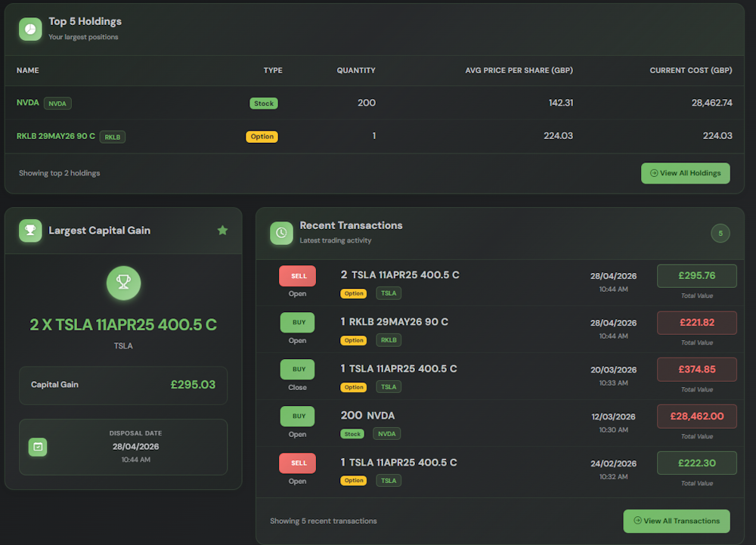Click 1 RKLB 29MAY26 90 C transaction title
The width and height of the screenshot is (756, 545).
tap(395, 321)
